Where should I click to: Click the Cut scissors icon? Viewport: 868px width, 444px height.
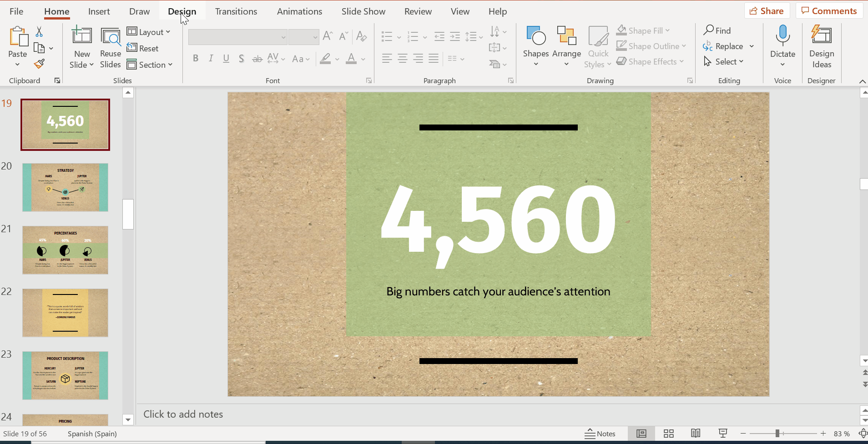click(x=39, y=32)
